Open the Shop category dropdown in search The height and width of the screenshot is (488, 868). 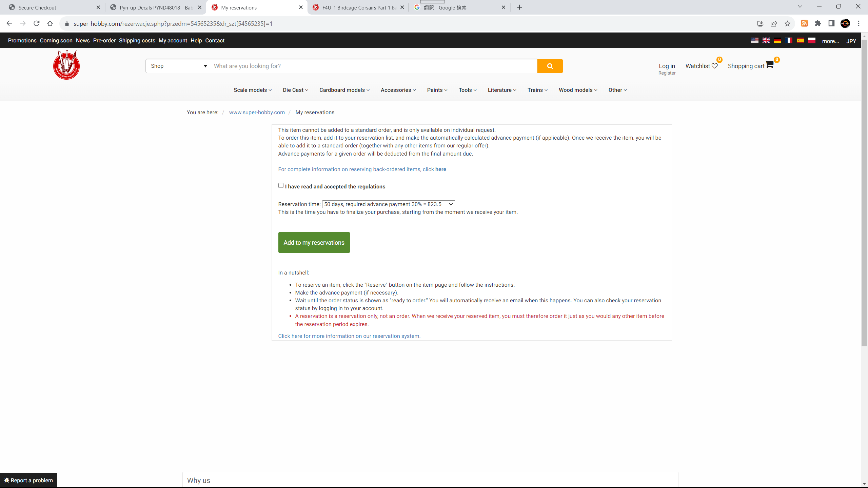(x=178, y=66)
